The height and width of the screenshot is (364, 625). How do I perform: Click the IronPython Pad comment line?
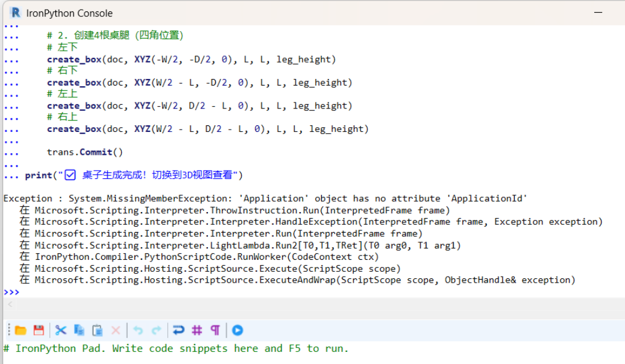[176, 348]
